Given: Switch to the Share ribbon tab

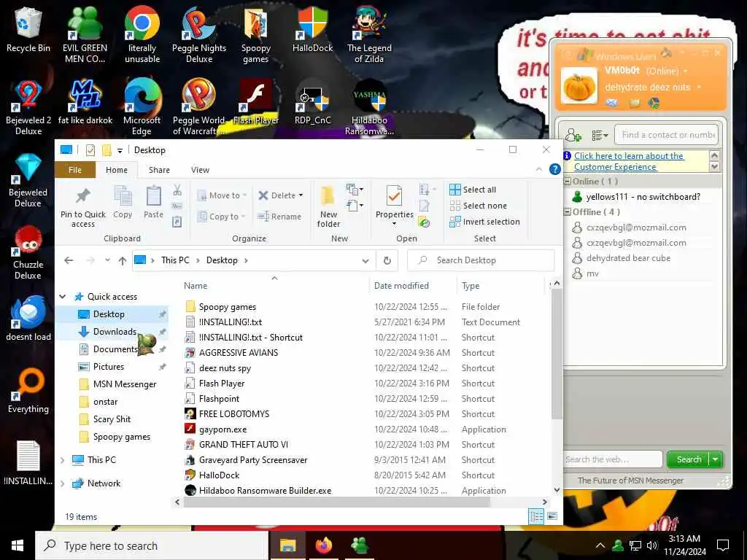Looking at the screenshot, I should [x=159, y=170].
